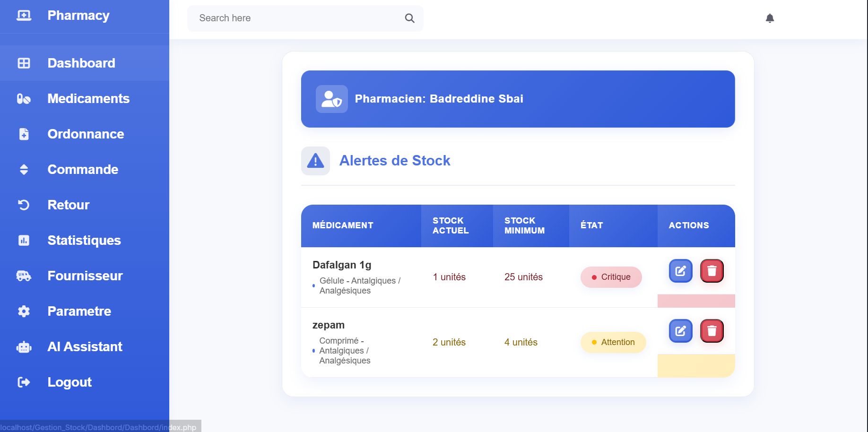Open the Dashboard menu item
Screen dimensions: 868x432
[x=81, y=63]
